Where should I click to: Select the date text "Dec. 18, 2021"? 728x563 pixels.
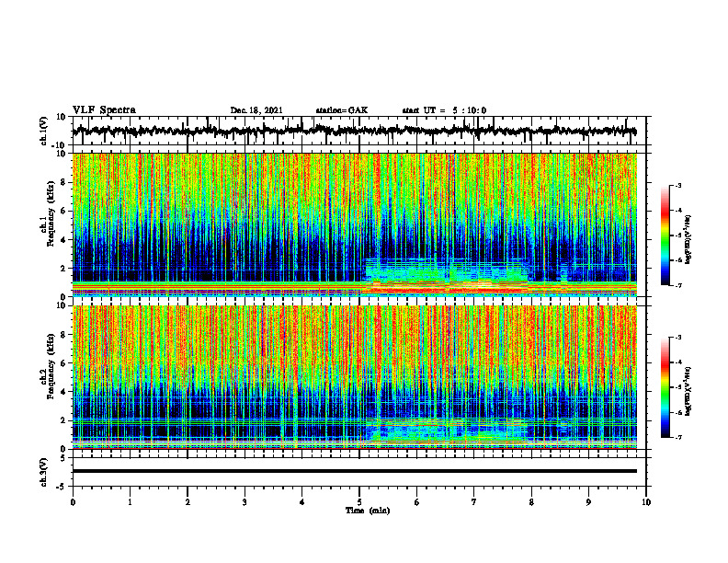(256, 110)
